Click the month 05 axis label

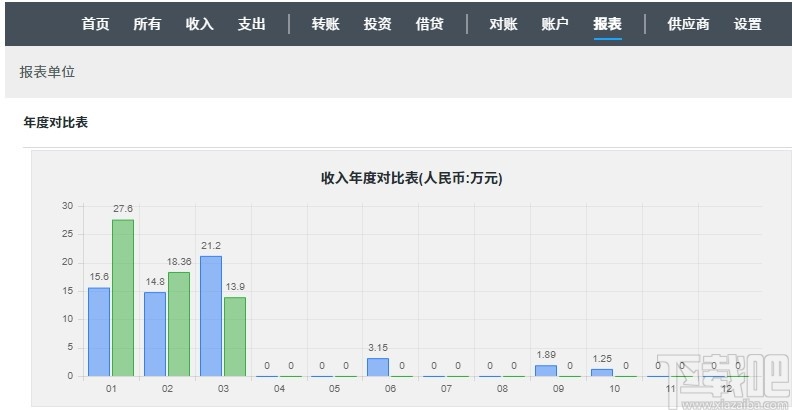[x=334, y=389]
